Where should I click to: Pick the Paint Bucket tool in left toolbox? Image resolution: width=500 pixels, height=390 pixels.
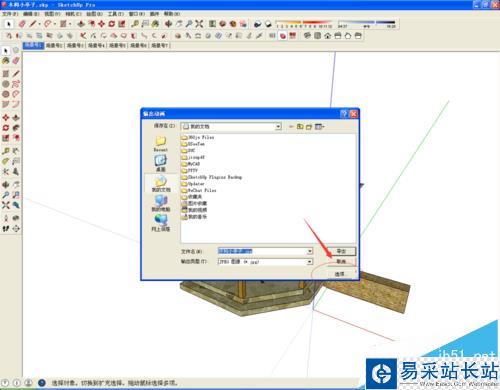(x=6, y=61)
